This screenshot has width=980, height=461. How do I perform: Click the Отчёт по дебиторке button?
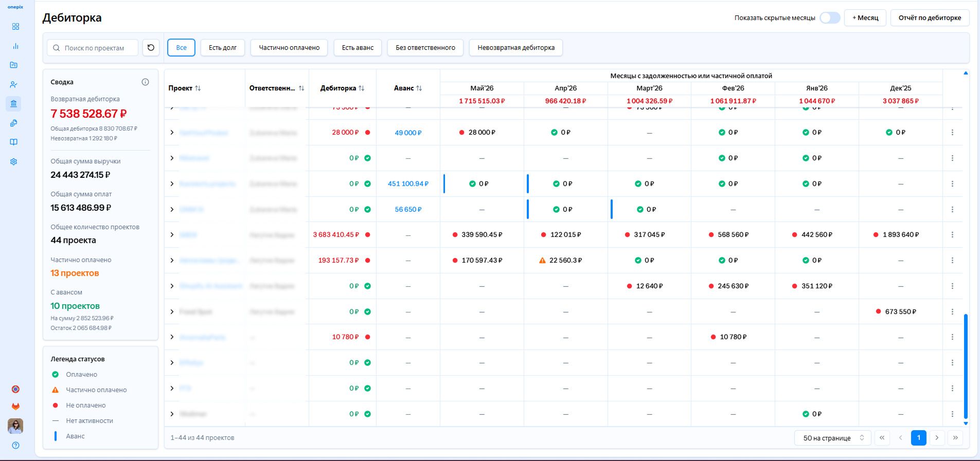coord(930,18)
